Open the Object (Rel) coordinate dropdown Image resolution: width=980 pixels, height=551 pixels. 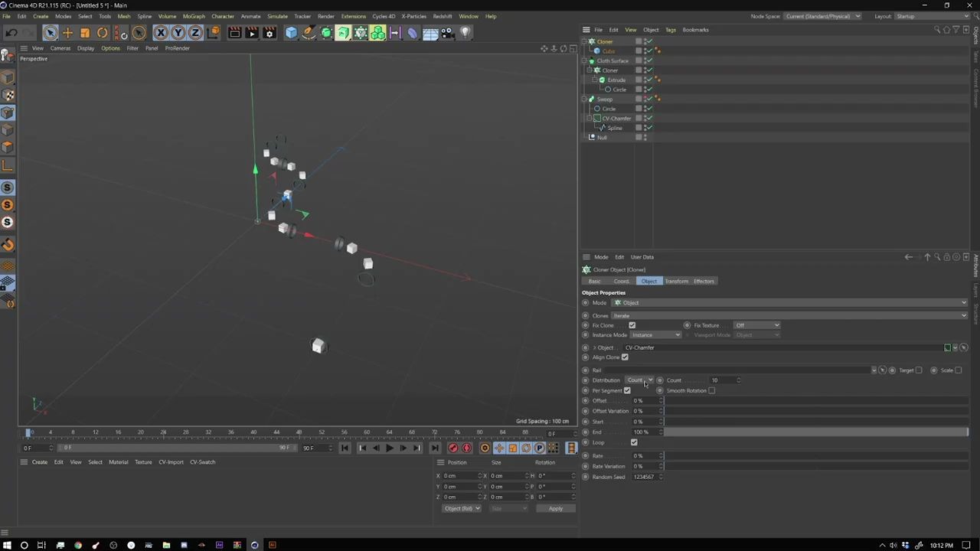pos(462,509)
